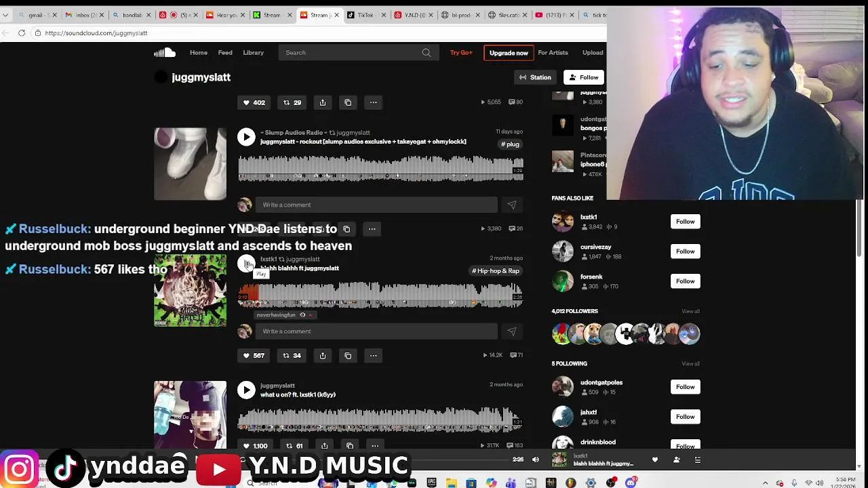Repost blahh blahhh track showing 34 reposts

[292, 355]
